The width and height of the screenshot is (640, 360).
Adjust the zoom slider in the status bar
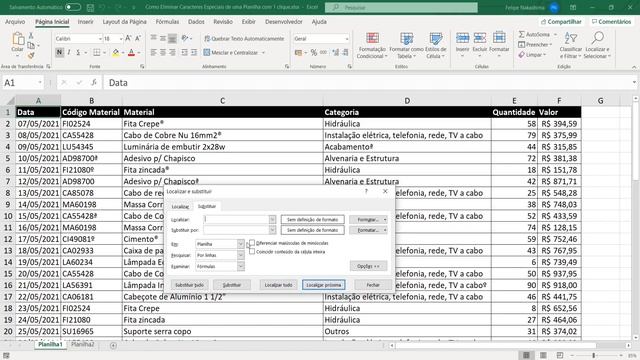[593, 356]
